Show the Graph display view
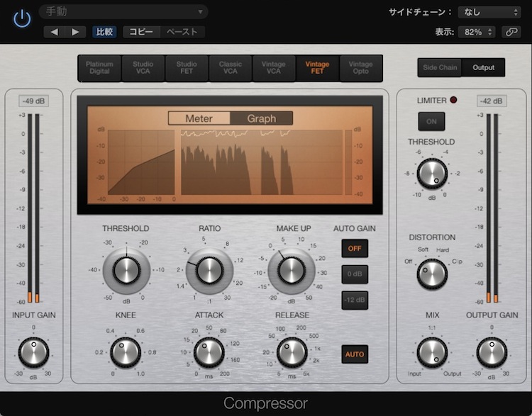The height and width of the screenshot is (416, 532). click(261, 118)
